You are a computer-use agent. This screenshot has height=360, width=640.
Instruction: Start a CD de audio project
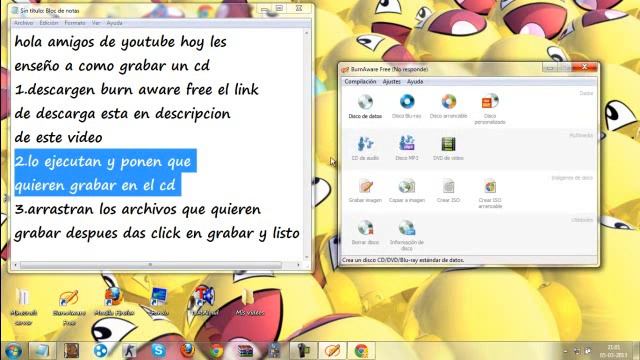[365, 148]
